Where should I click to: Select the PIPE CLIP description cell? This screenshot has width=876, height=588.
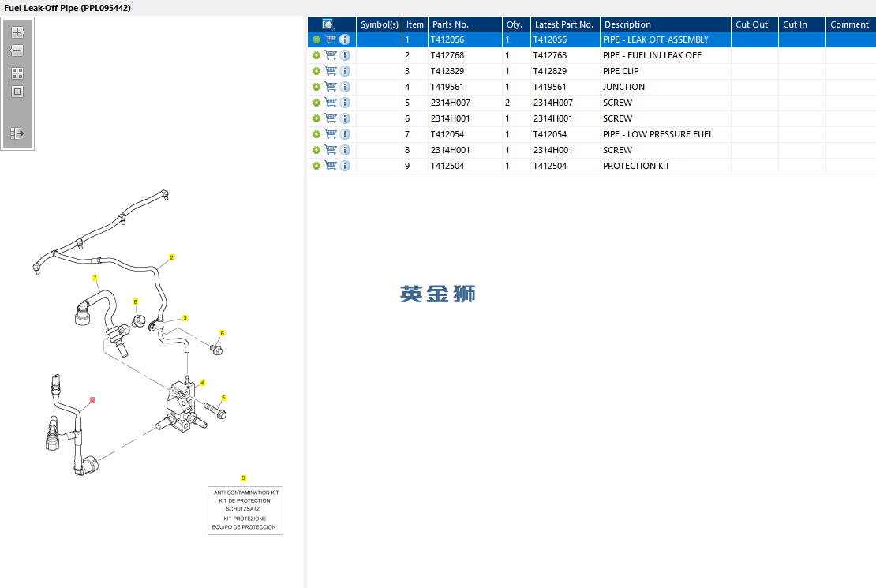click(x=665, y=71)
